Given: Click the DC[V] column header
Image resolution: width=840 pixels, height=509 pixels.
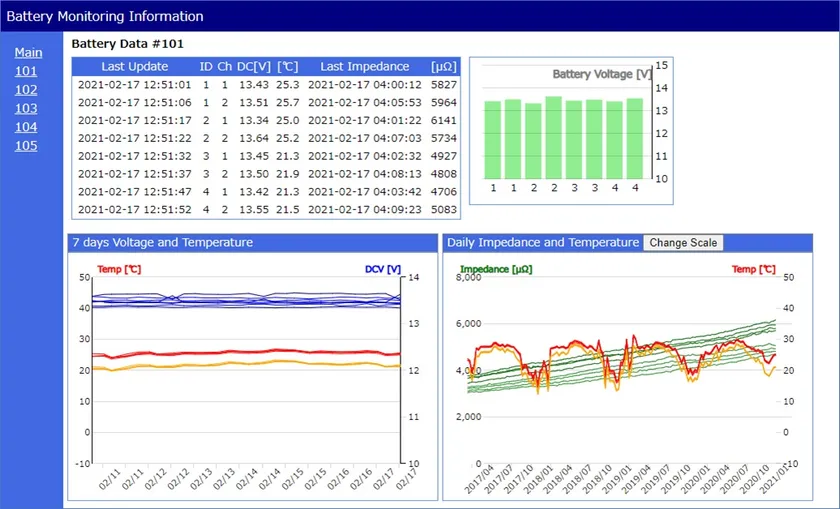Looking at the screenshot, I should point(254,66).
